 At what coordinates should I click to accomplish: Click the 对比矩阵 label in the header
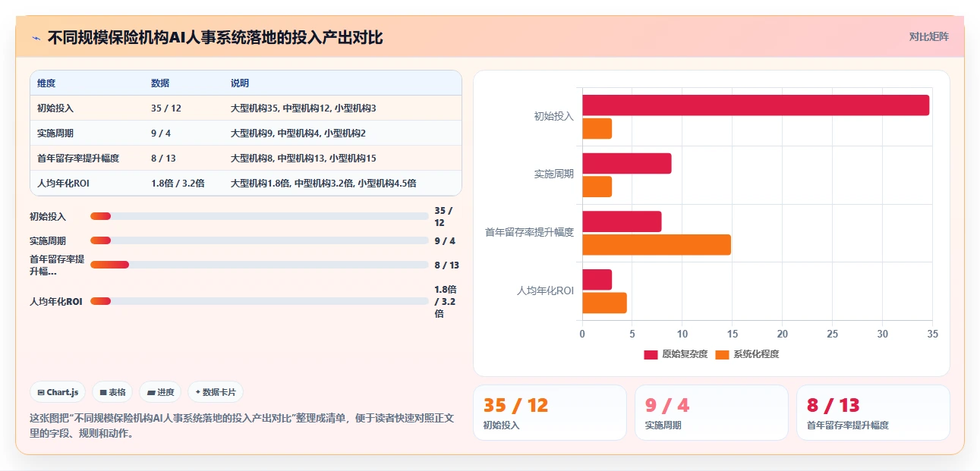(x=929, y=36)
